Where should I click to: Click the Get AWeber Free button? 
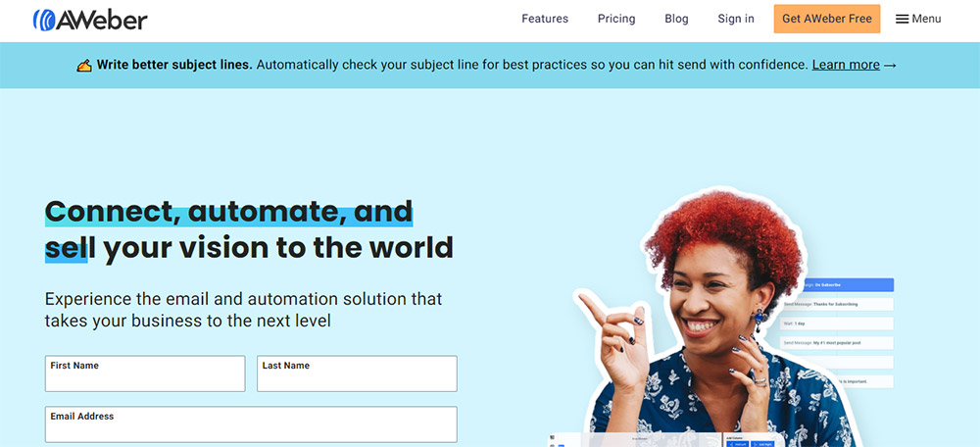point(827,19)
